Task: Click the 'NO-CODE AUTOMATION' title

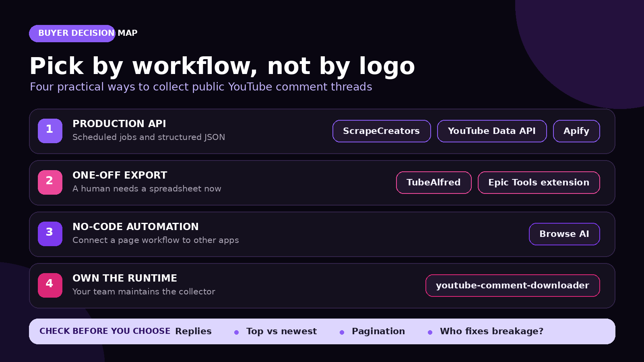Action: click(x=136, y=227)
